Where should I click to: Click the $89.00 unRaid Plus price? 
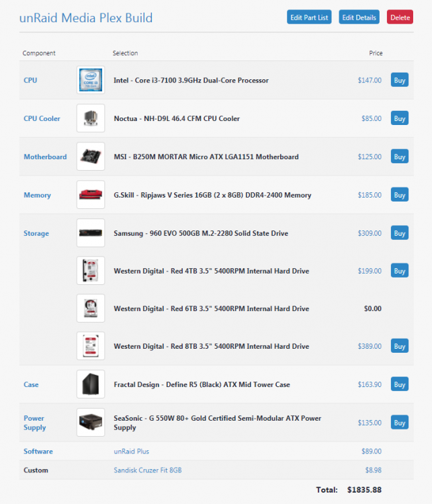pyautogui.click(x=372, y=452)
